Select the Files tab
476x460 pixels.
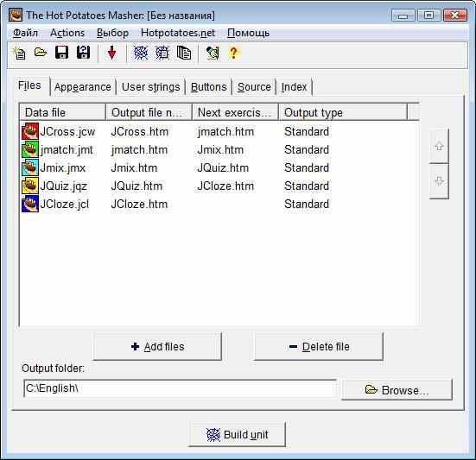click(x=29, y=85)
